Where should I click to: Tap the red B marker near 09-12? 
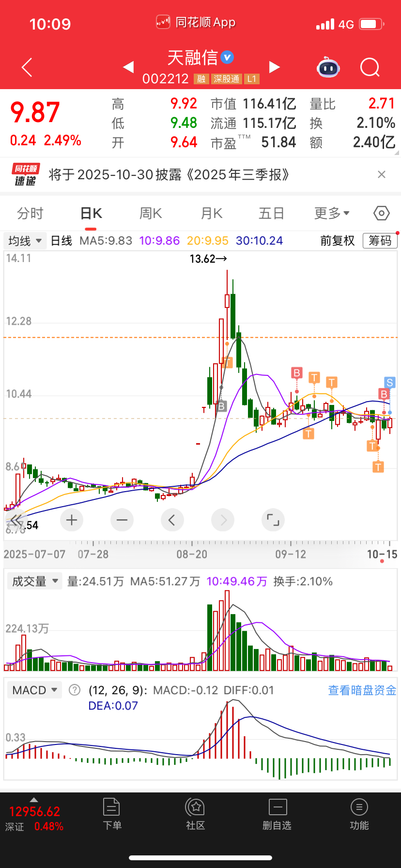click(x=296, y=373)
